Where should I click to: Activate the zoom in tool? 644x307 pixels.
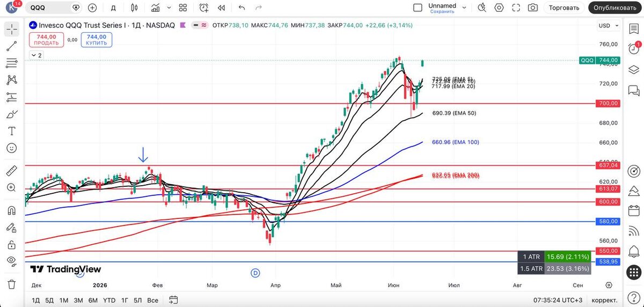[x=11, y=187]
